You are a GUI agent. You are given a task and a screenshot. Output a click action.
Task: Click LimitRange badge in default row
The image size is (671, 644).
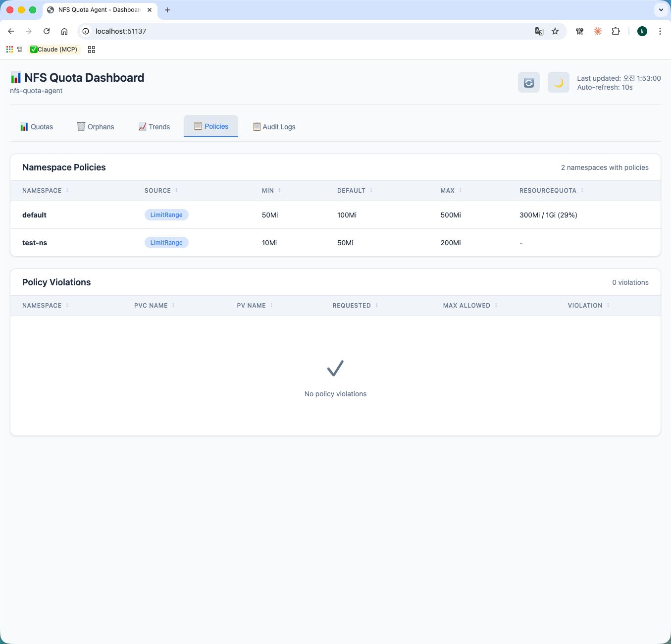pyautogui.click(x=166, y=215)
